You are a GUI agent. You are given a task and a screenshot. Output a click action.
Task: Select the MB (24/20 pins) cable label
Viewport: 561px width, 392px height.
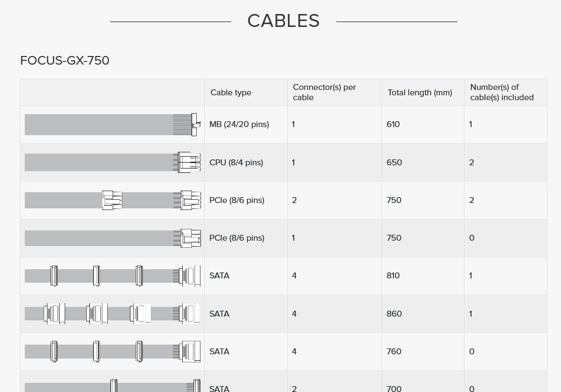click(239, 124)
